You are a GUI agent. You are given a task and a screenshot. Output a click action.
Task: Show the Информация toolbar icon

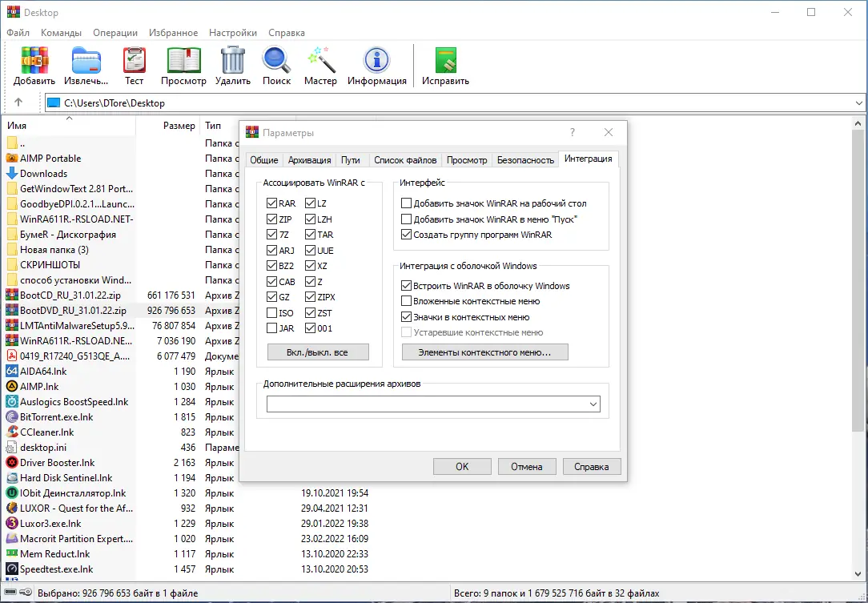click(377, 60)
